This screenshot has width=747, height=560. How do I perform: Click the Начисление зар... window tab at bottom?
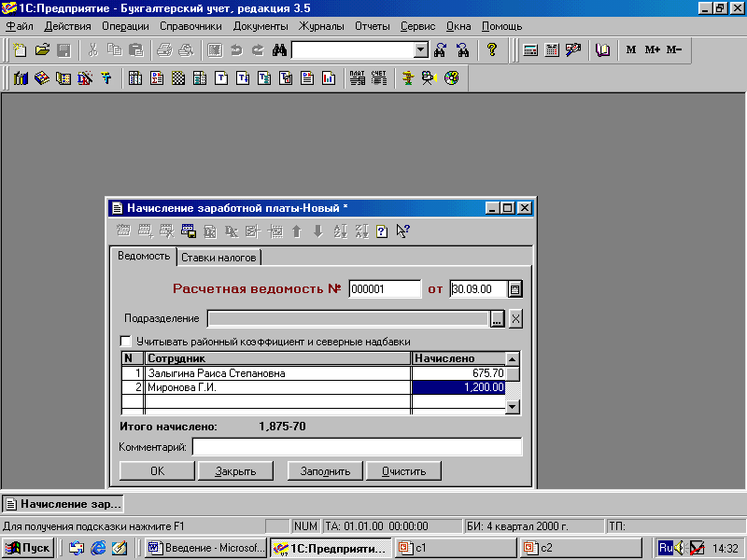point(63,504)
